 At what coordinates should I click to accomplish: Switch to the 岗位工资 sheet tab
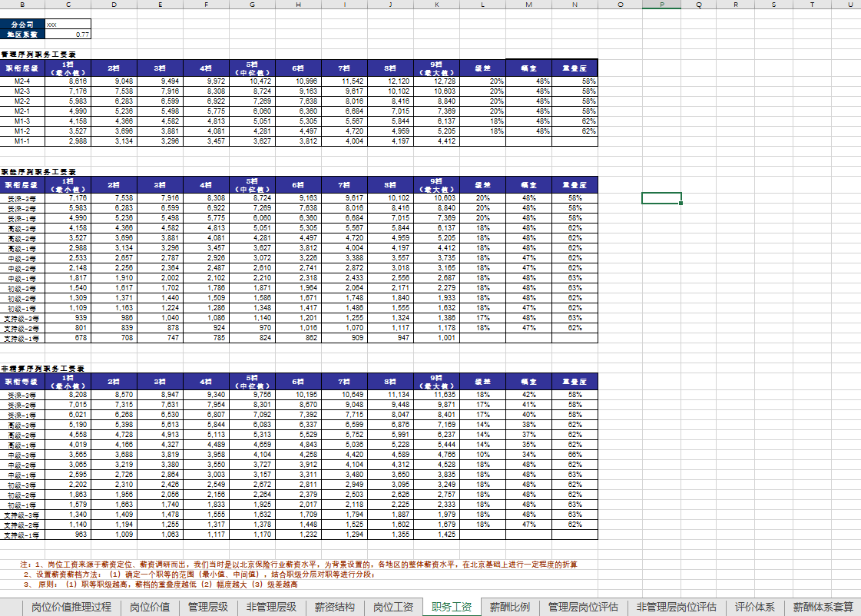coord(393,607)
